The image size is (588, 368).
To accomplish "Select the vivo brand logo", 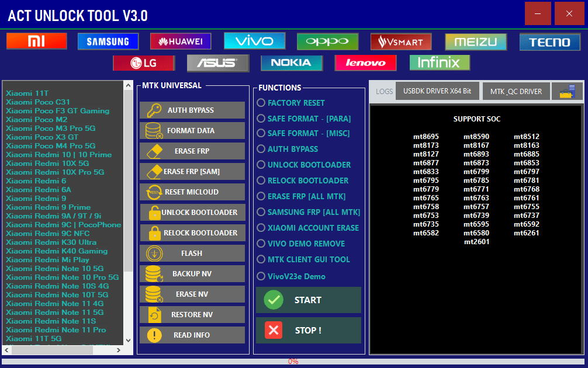I will (254, 41).
